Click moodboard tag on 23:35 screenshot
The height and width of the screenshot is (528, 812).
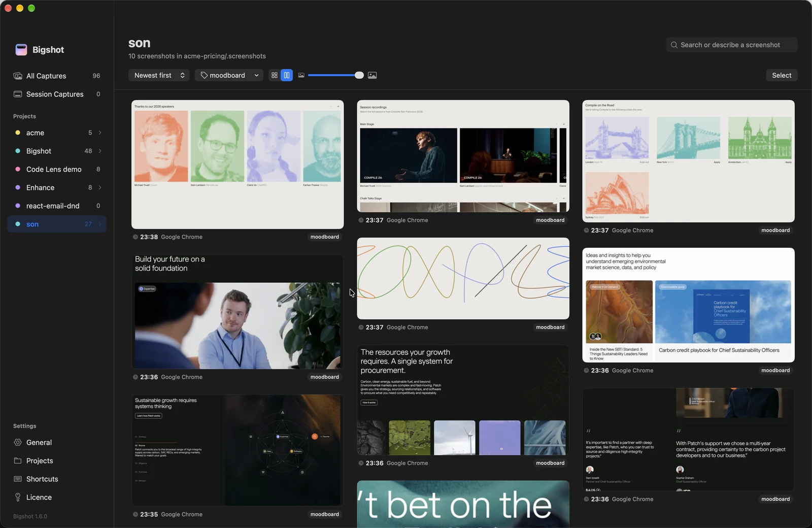pos(325,514)
